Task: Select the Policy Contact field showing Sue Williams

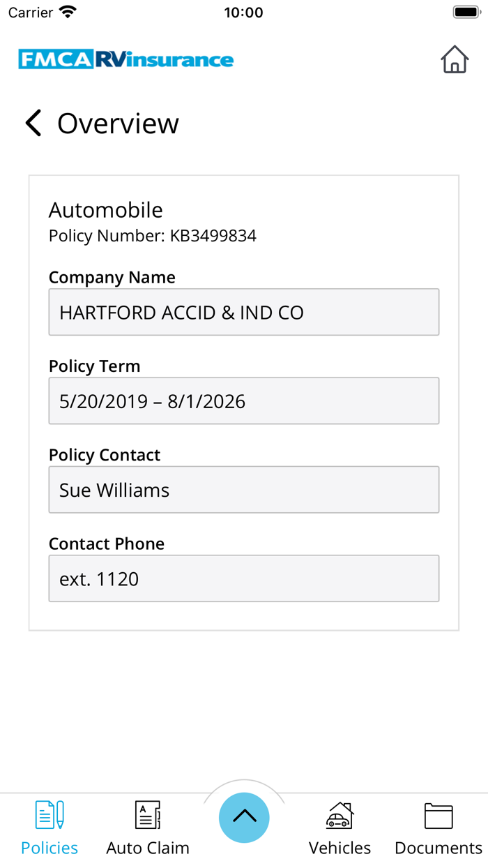Action: click(244, 490)
